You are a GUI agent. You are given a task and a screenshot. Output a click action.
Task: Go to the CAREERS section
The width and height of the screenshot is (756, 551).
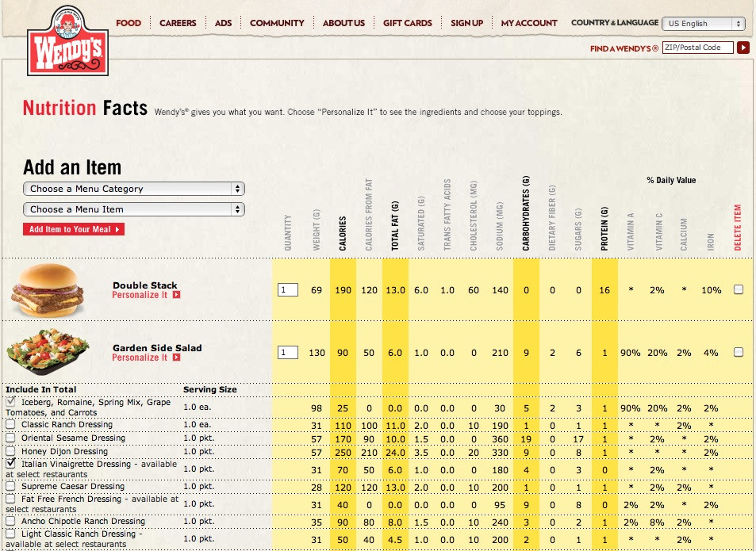178,23
